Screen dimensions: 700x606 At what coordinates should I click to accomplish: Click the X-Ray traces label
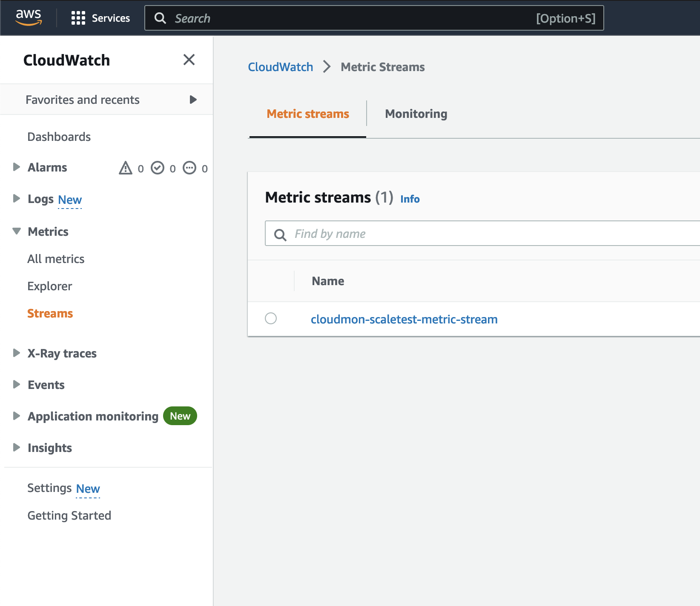click(x=62, y=353)
